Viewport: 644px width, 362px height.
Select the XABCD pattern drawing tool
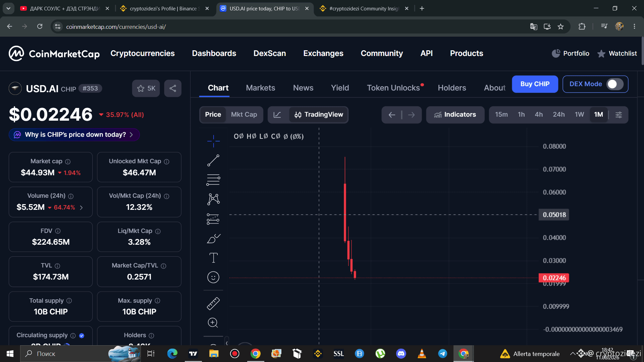point(213,199)
